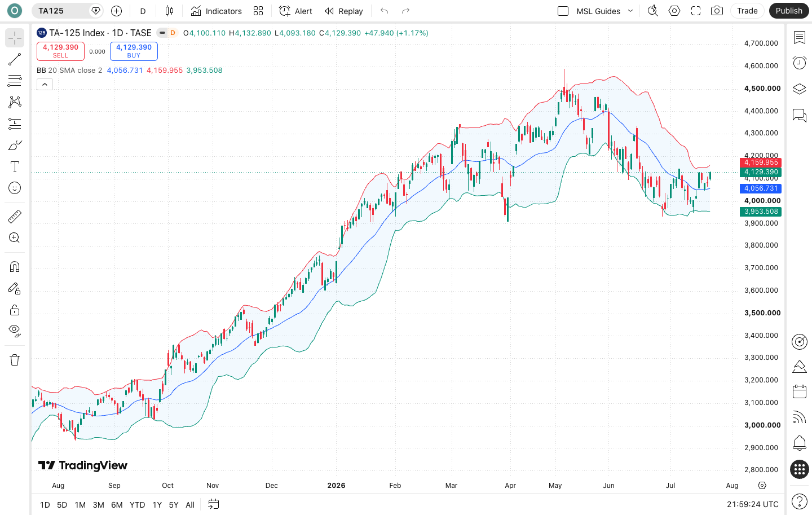The height and width of the screenshot is (515, 812).
Task: Click the trash remove objects icon
Action: point(15,360)
